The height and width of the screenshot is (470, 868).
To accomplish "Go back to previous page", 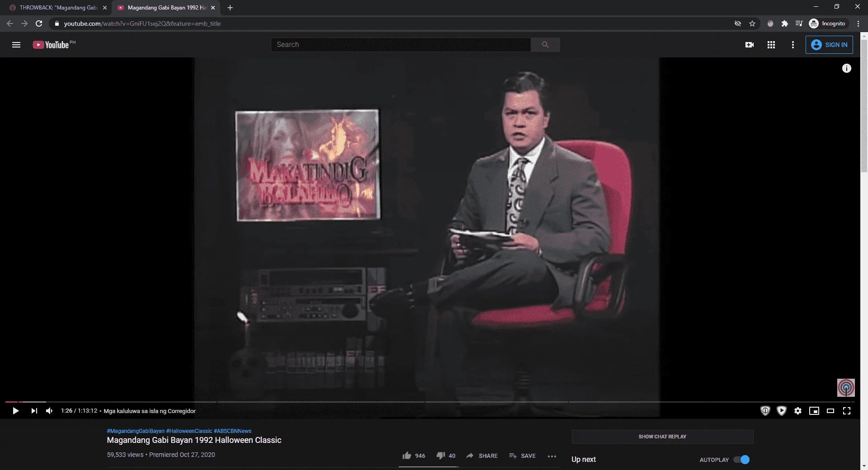I will pos(10,23).
